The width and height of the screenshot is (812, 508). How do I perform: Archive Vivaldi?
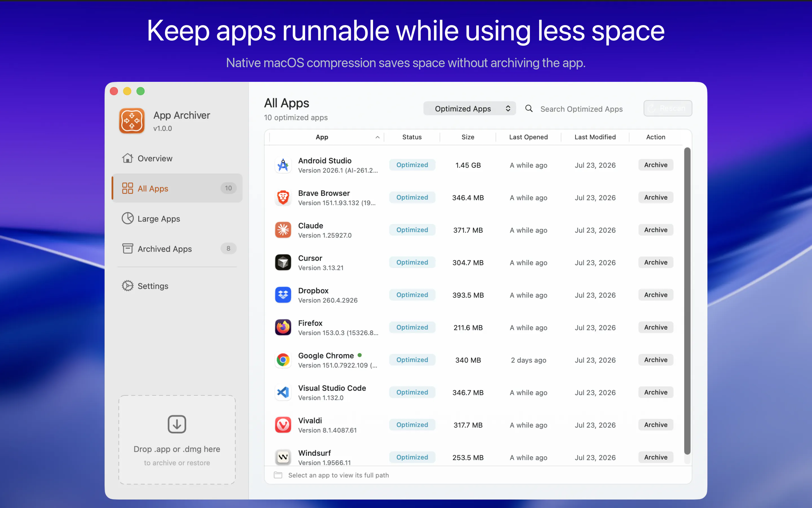tap(656, 425)
